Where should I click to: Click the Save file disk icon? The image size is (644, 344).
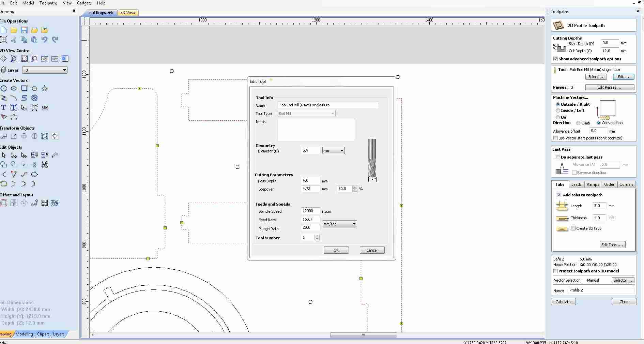point(24,30)
